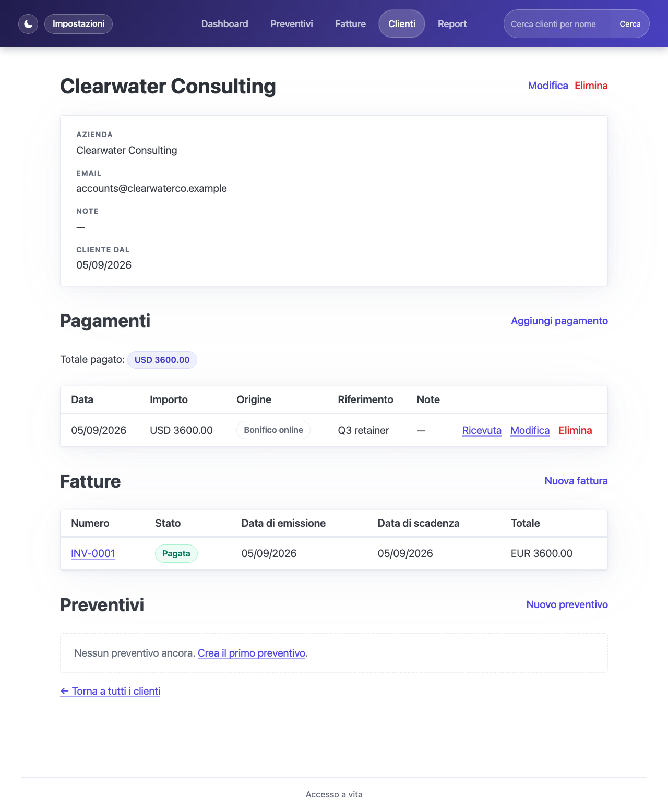Toggle dark mode with moon icon
Image resolution: width=668 pixels, height=812 pixels.
coord(28,24)
